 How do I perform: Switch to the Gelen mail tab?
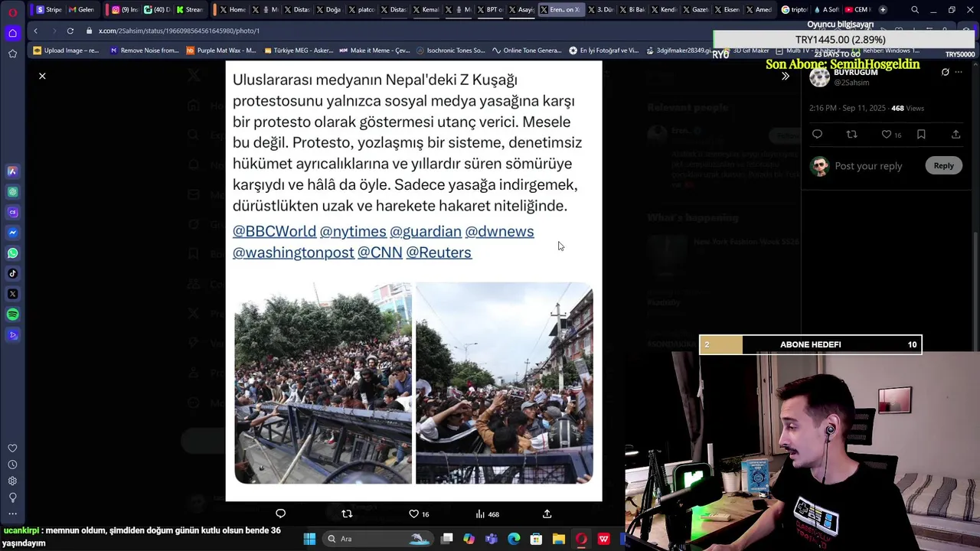pos(80,10)
